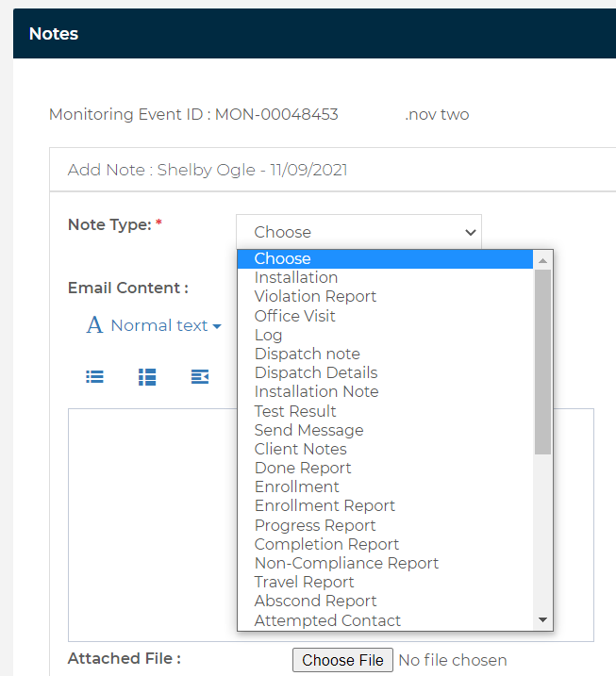Select the Test Result option
616x676 pixels.
[x=385, y=411]
